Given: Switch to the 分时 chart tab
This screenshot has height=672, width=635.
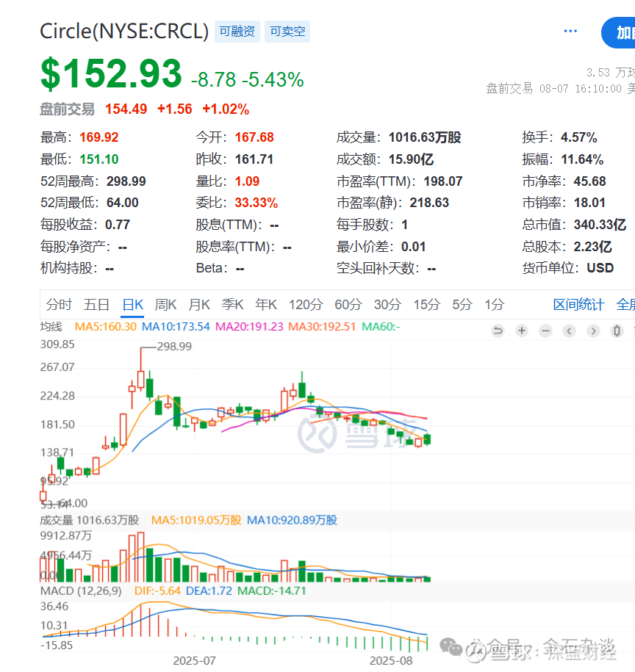Looking at the screenshot, I should pos(59,305).
